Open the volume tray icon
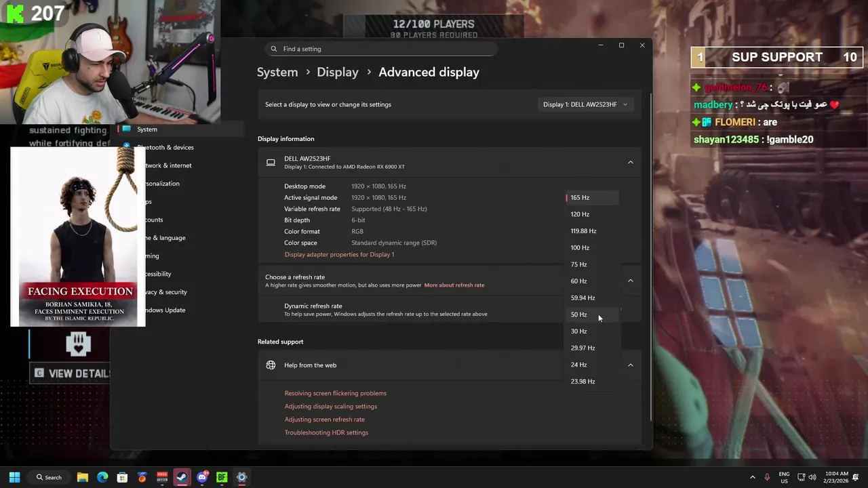The height and width of the screenshot is (488, 868). [x=812, y=477]
